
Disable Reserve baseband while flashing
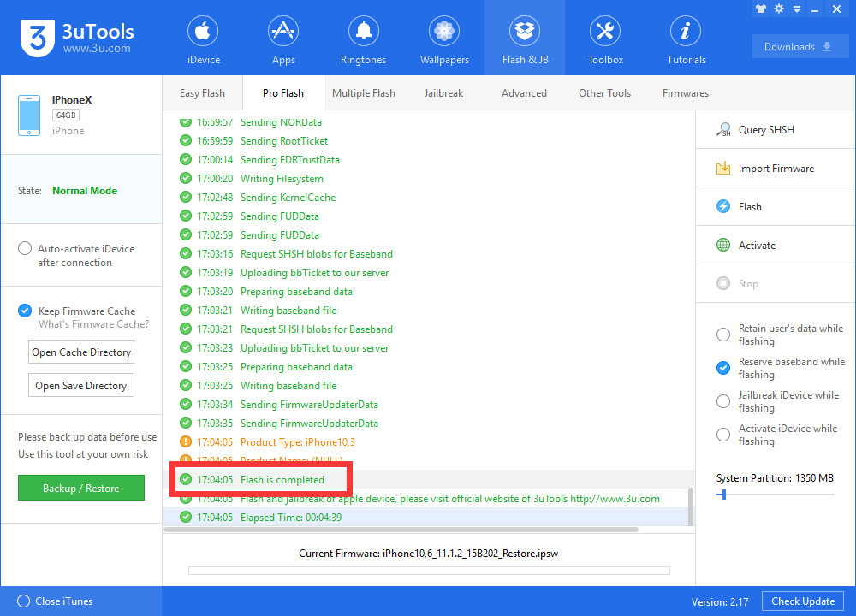pos(722,368)
